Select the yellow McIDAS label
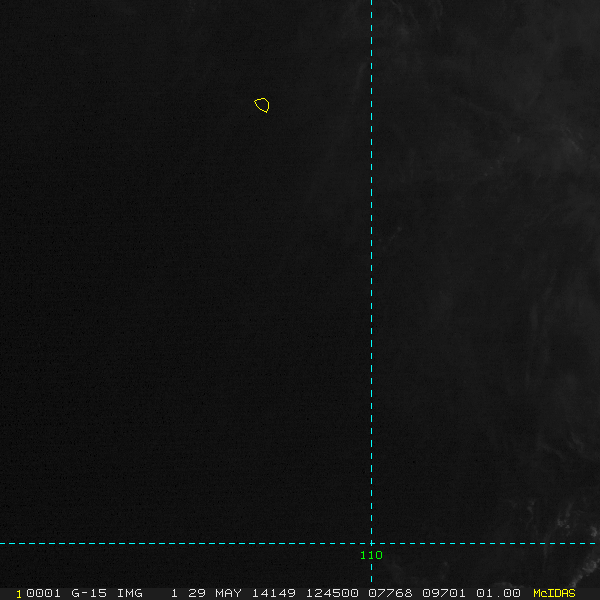 pos(554,593)
